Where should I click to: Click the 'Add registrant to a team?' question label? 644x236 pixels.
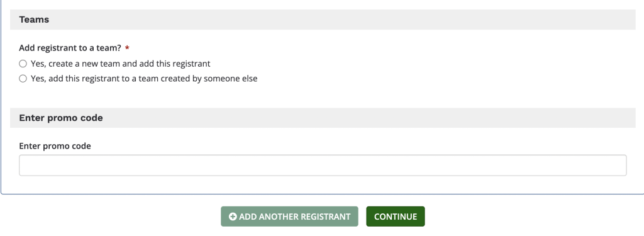point(70,48)
